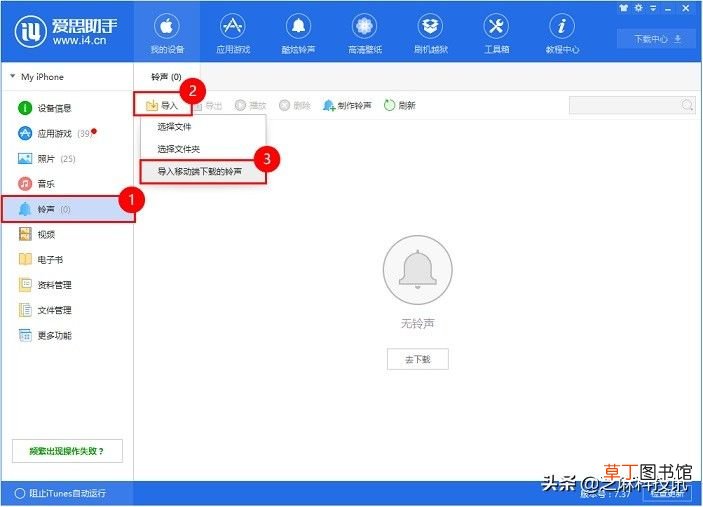Open the settings gear in title bar
The width and height of the screenshot is (703, 507).
coord(638,8)
